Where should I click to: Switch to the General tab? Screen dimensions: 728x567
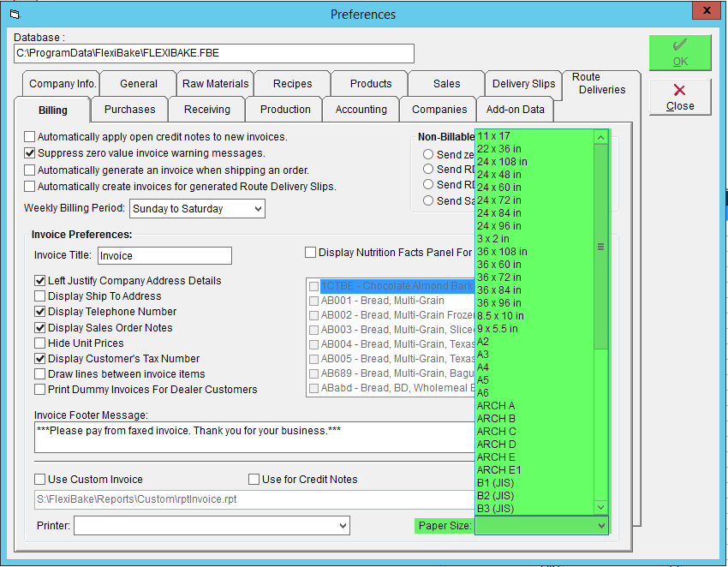pyautogui.click(x=139, y=84)
